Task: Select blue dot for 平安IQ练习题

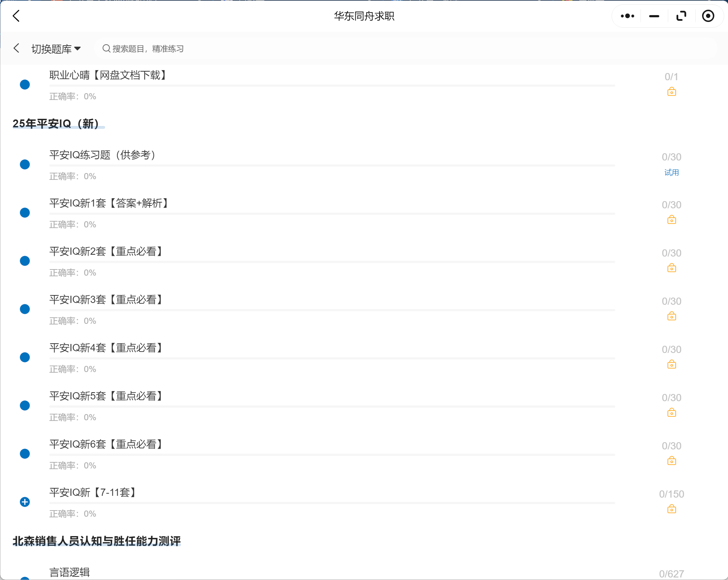Action: [25, 164]
